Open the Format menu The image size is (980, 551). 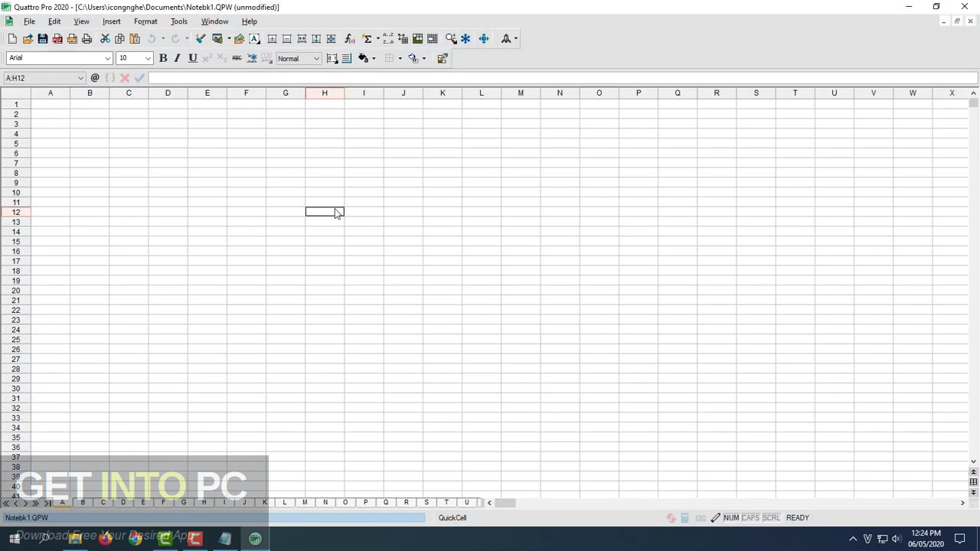coord(145,21)
